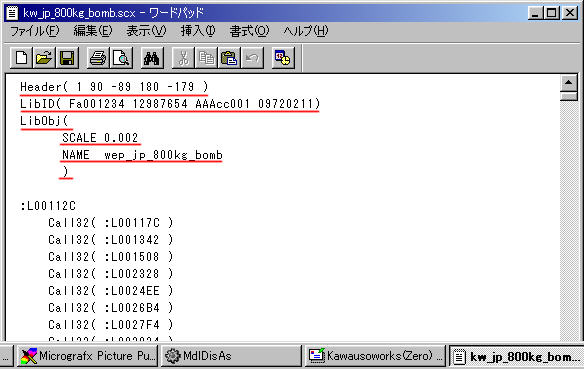Click the scrollbar up arrow
Image resolution: width=584 pixels, height=369 pixels.
pyautogui.click(x=568, y=83)
